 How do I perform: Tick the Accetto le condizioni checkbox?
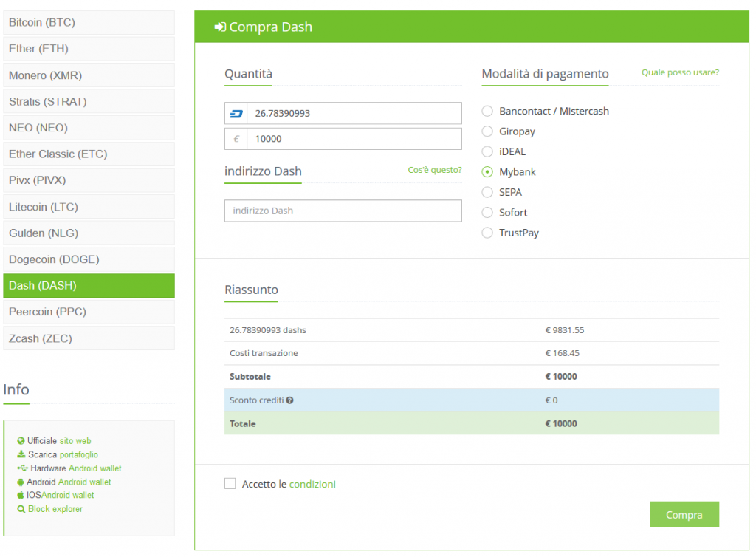click(230, 484)
